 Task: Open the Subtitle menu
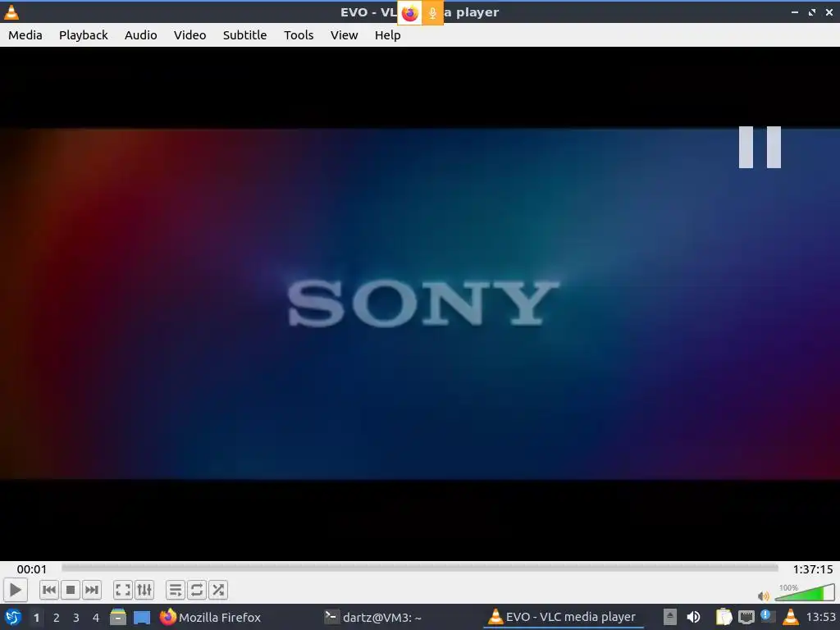pyautogui.click(x=244, y=35)
